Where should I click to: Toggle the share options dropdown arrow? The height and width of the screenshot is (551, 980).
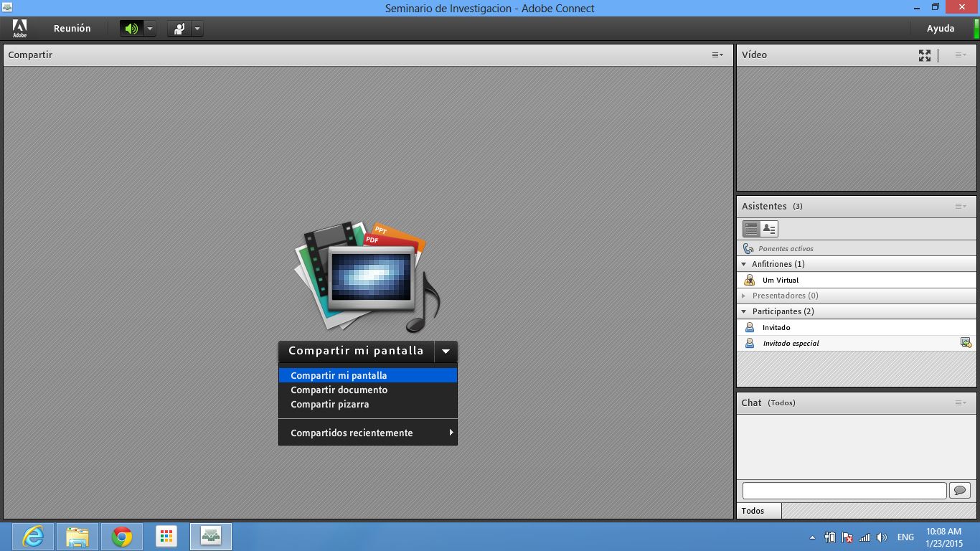click(446, 352)
